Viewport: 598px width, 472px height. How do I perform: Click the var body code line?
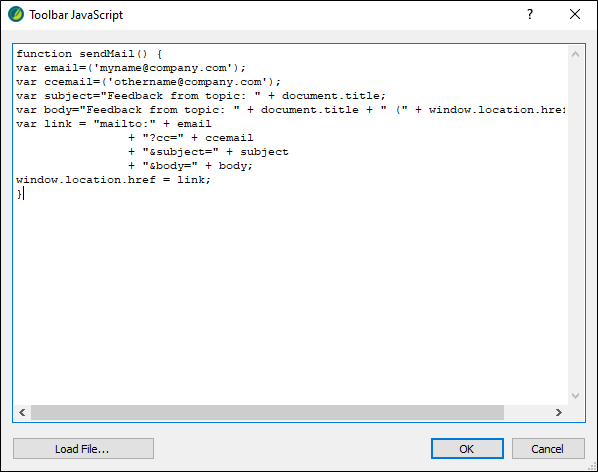[x=291, y=110]
